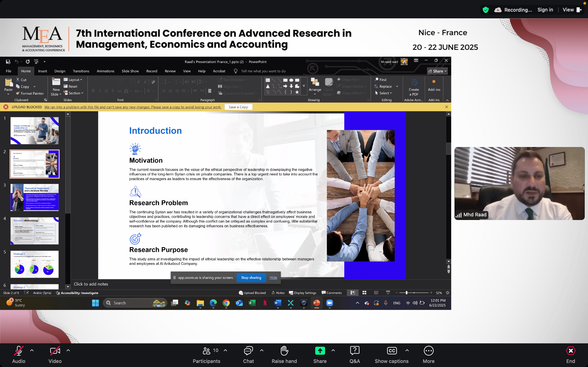Click the Format Painter tool
Image resolution: width=588 pixels, height=367 pixels.
pos(30,93)
